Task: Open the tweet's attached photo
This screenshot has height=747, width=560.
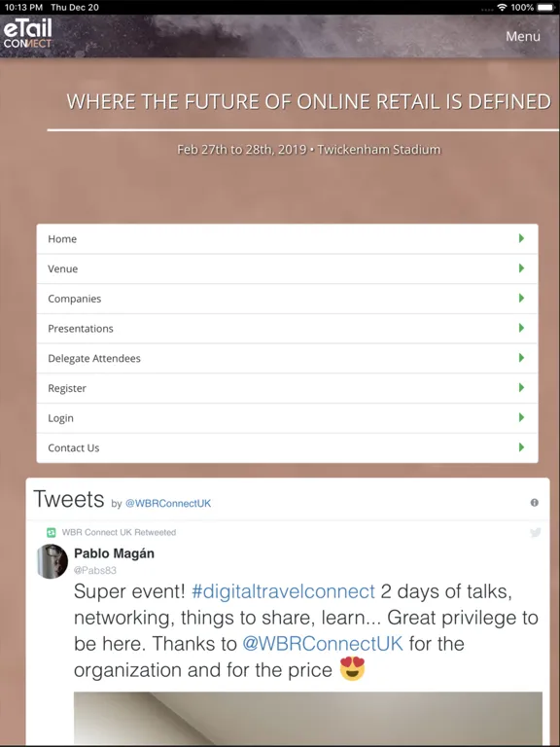Action: [x=308, y=719]
